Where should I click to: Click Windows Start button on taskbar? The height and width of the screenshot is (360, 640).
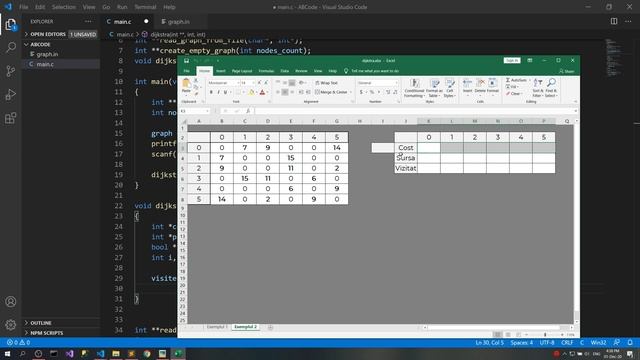click(x=7, y=353)
